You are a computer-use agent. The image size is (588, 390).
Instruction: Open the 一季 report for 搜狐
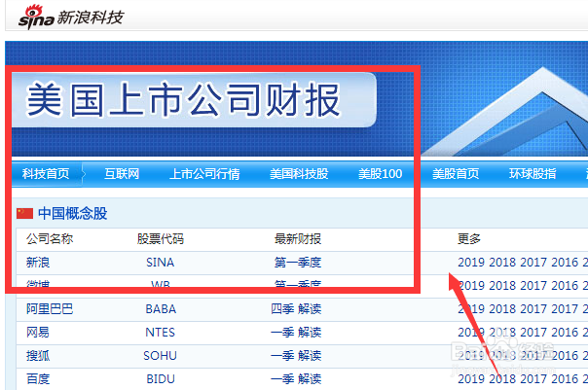point(282,356)
